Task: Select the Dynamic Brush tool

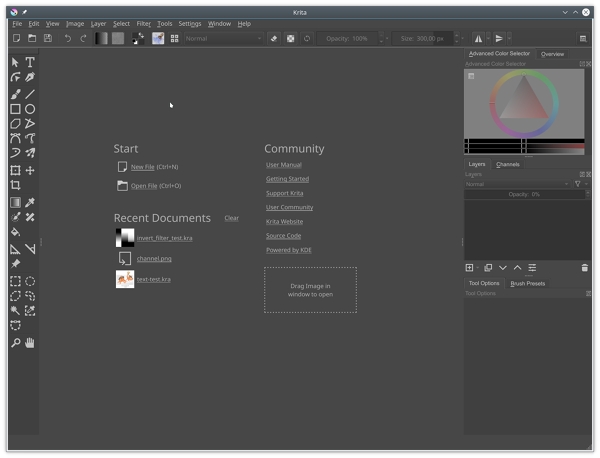Action: [x=15, y=153]
